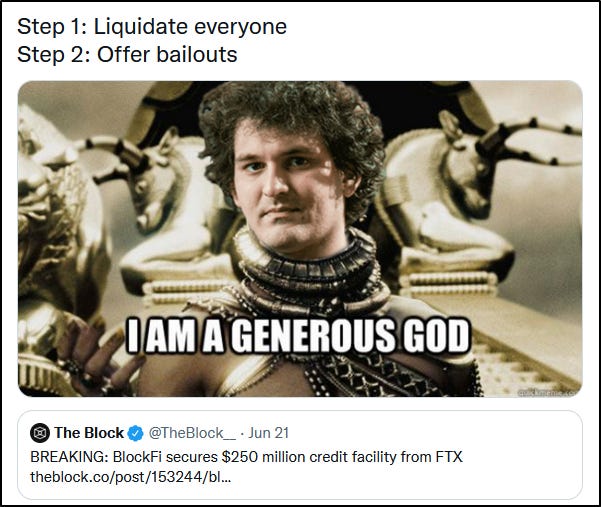This screenshot has height=507, width=601.
Task: Click the Step 2: Offer bailouts line
Action: pyautogui.click(x=127, y=54)
